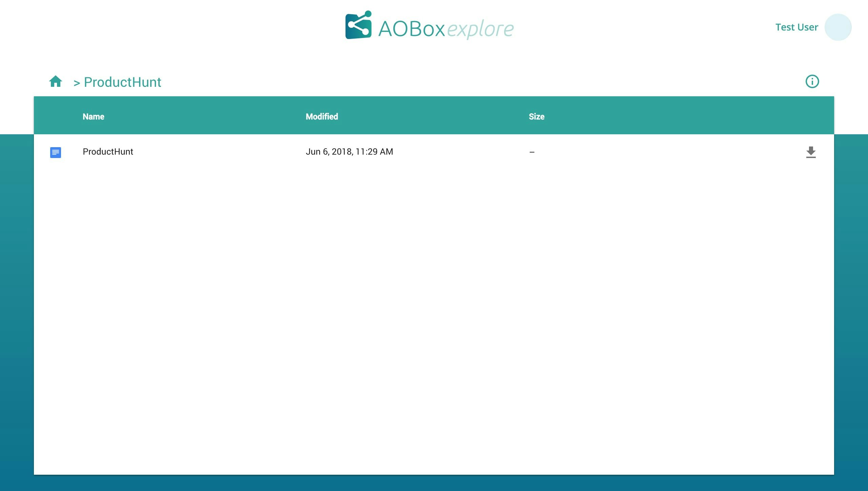This screenshot has height=491, width=868.
Task: Click the Size dash for ProductHunt
Action: (532, 152)
